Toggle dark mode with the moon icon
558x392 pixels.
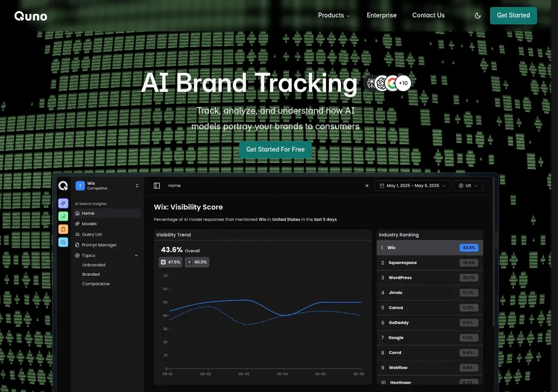(x=478, y=16)
